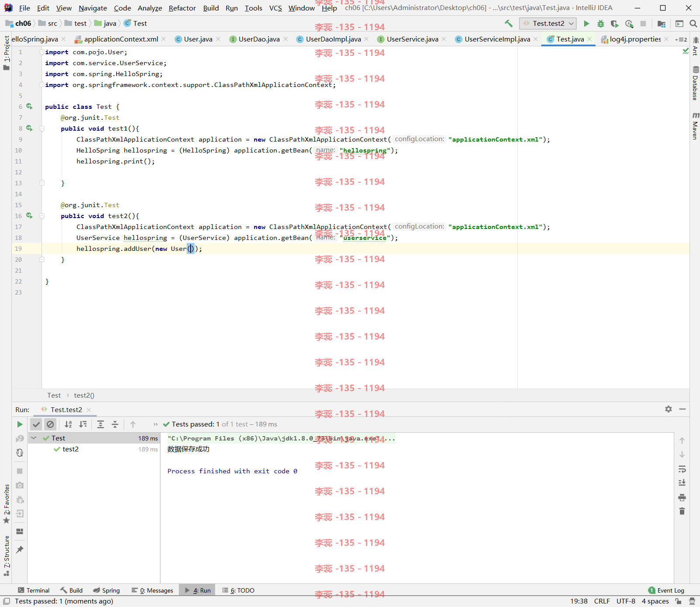Click run gutter icon beside test1 method
This screenshot has height=607, width=700.
point(29,128)
